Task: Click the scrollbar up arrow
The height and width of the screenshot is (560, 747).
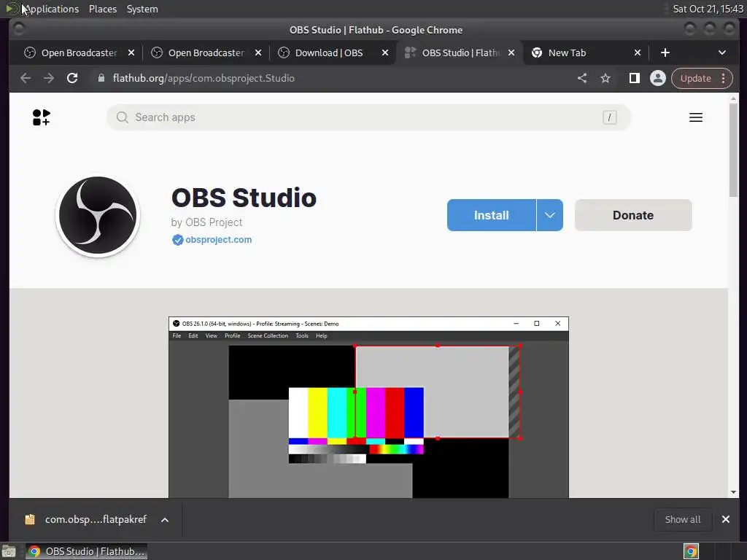Action: coord(733,98)
